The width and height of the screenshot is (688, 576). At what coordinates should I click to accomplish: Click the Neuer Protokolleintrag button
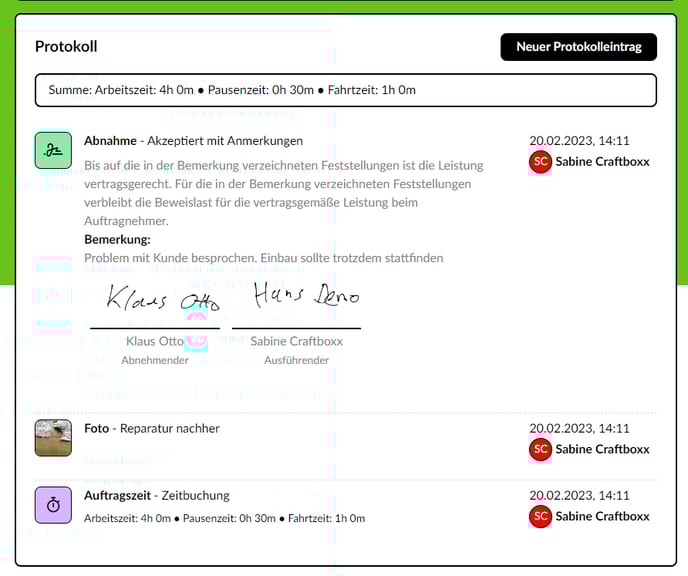(578, 47)
